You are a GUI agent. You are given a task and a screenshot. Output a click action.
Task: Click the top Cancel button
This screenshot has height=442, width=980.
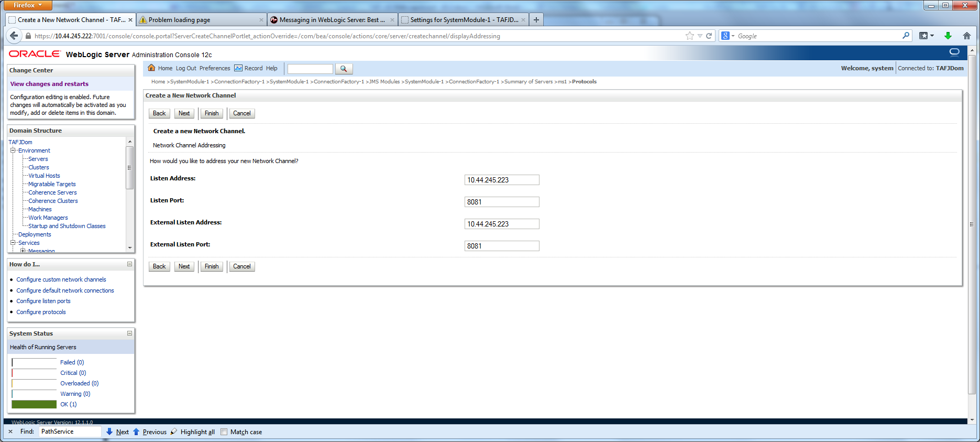coord(242,113)
